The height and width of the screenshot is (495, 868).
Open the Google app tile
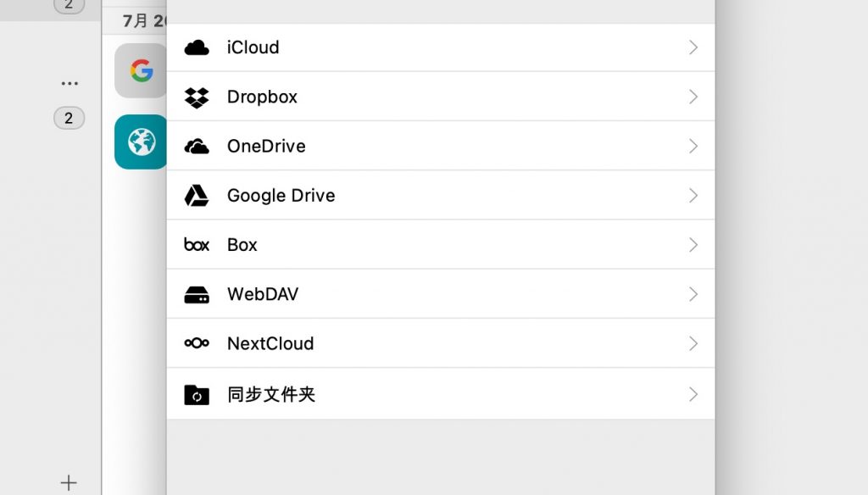pyautogui.click(x=141, y=71)
